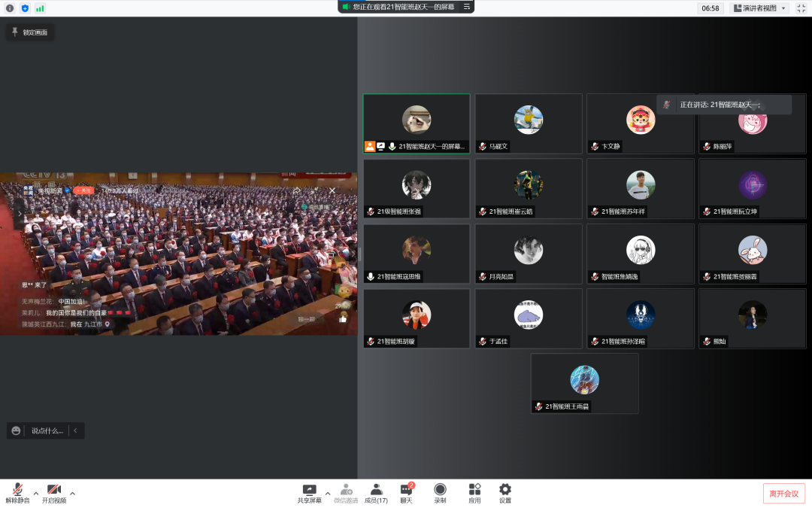Screen dimensions: 812x508
Task: Toggle 锁定画面 pin screen button
Action: coord(30,32)
